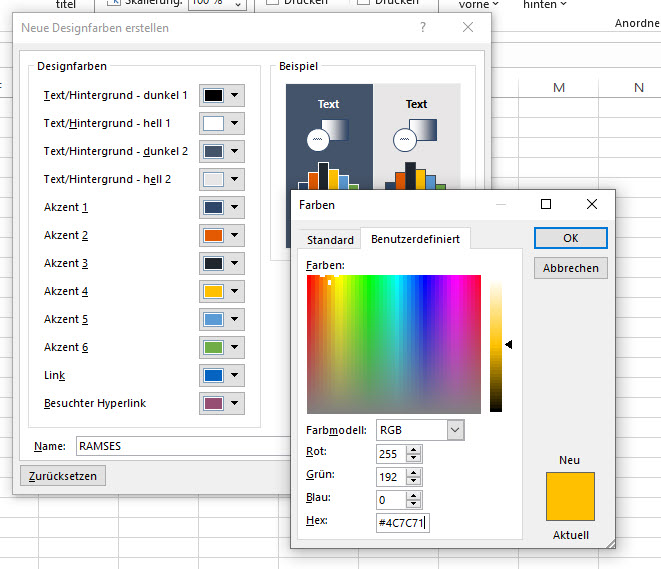This screenshot has height=569, width=661.
Task: Open Akzent 2 color dropdown
Action: tap(222, 235)
